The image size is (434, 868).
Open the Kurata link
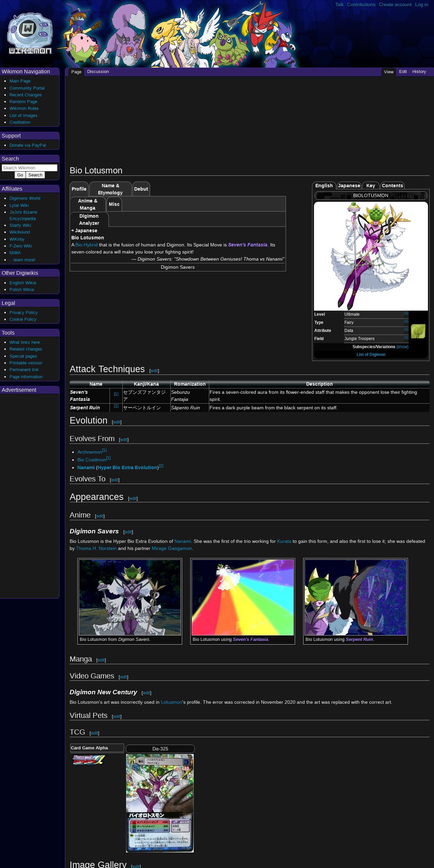pos(284,541)
